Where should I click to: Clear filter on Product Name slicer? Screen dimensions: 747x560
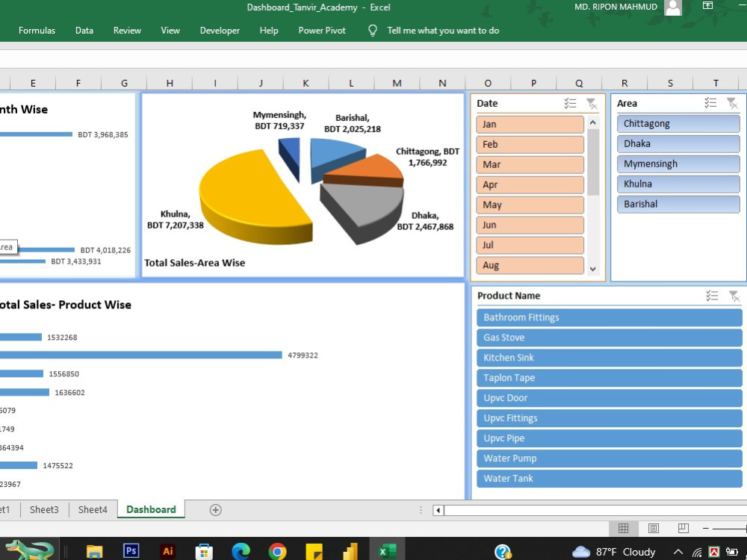[734, 296]
